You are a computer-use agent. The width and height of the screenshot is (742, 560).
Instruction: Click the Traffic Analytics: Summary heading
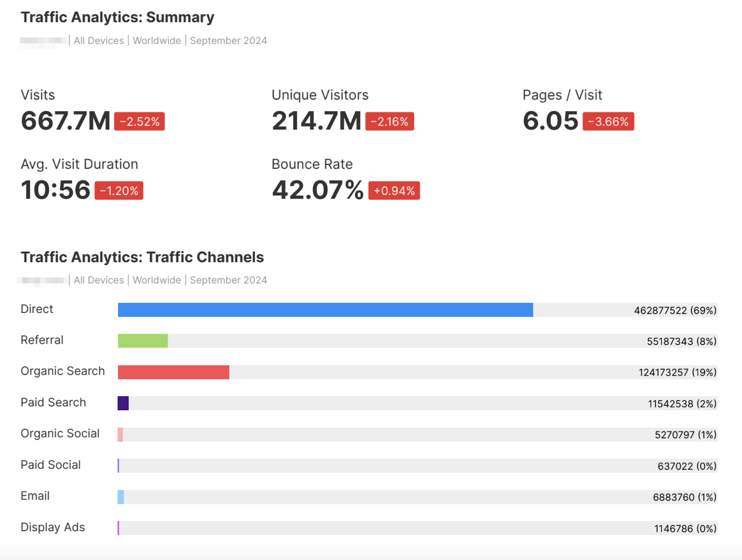point(117,17)
